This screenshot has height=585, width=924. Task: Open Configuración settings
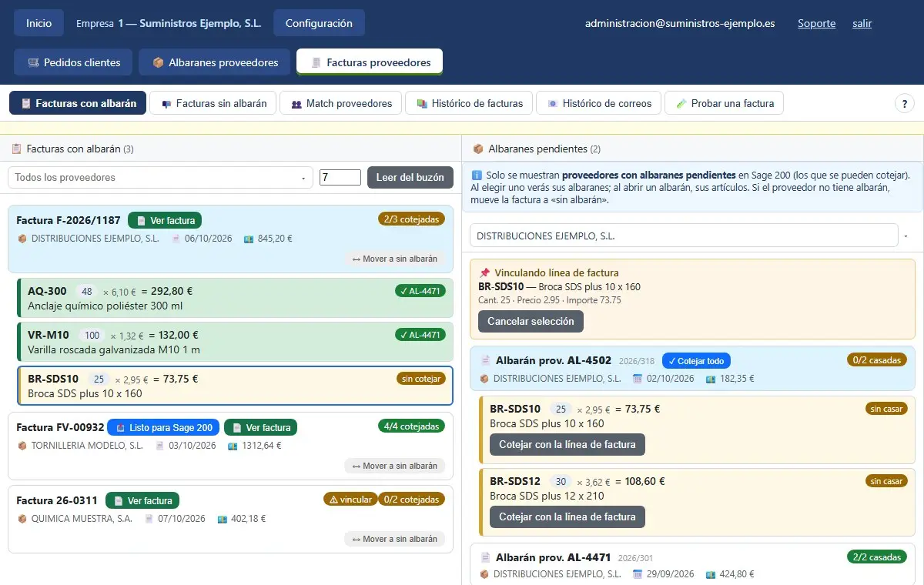pyautogui.click(x=319, y=23)
